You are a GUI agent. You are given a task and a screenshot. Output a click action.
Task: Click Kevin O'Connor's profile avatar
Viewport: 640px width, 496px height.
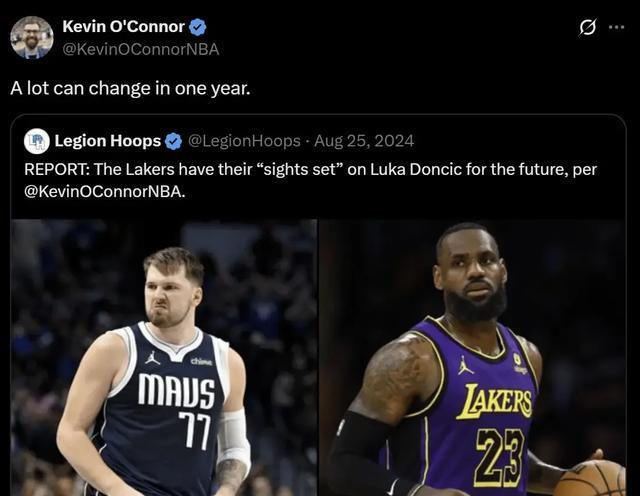click(31, 37)
